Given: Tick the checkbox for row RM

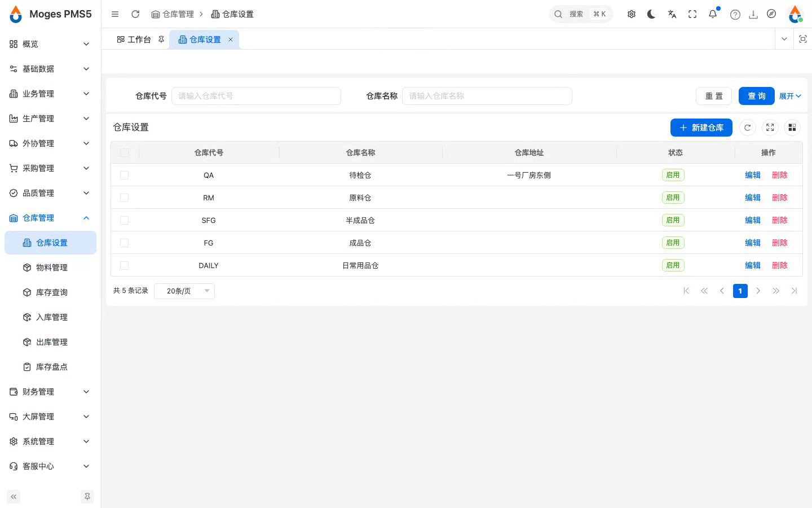Looking at the screenshot, I should [125, 198].
